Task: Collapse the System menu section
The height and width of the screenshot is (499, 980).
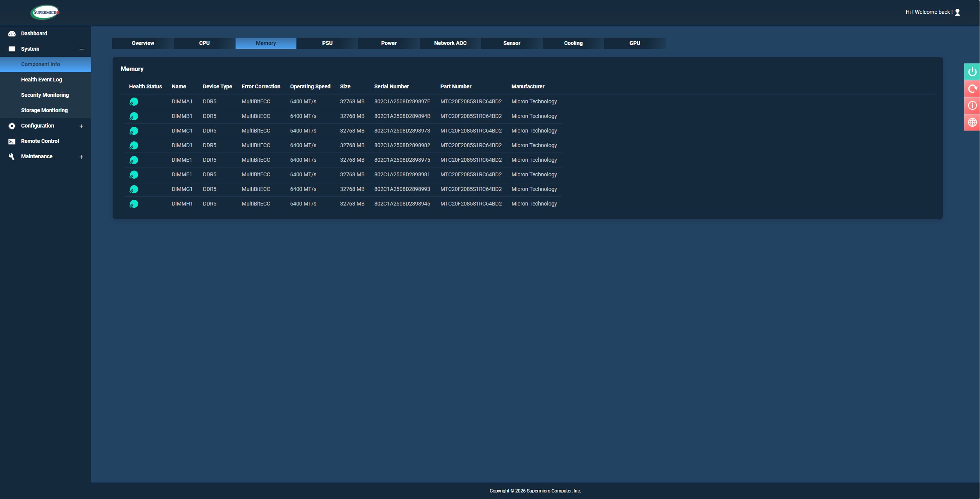Action: (81, 49)
